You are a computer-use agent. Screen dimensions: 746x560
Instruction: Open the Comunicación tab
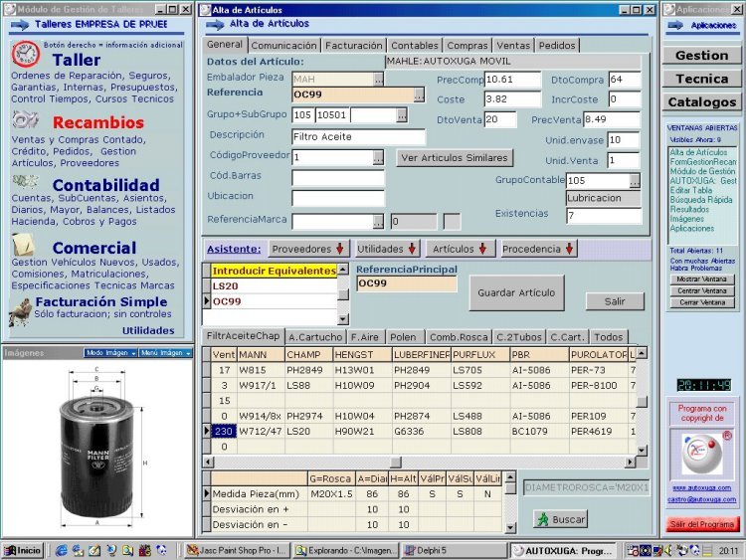[x=283, y=45]
